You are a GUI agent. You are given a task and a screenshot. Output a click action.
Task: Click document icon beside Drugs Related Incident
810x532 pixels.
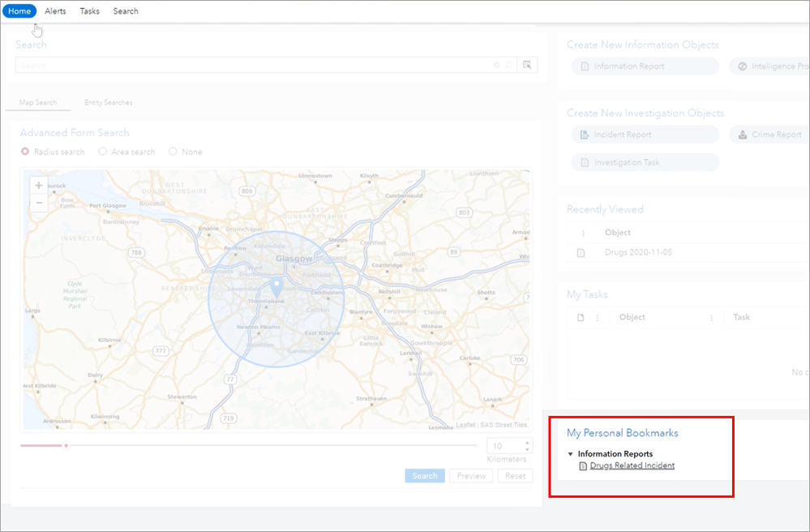(583, 466)
